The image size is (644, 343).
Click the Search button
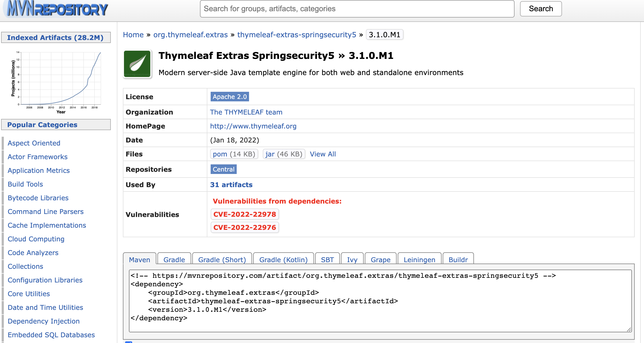point(541,9)
